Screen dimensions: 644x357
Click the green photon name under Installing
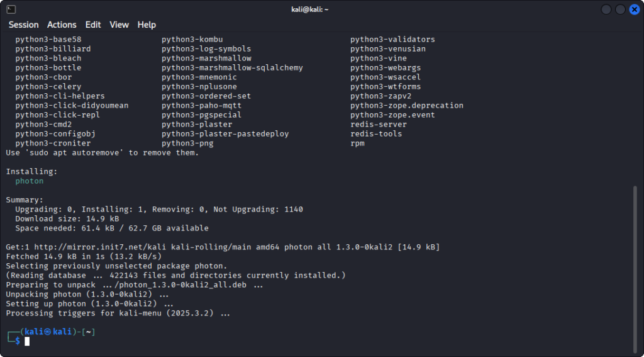point(30,181)
